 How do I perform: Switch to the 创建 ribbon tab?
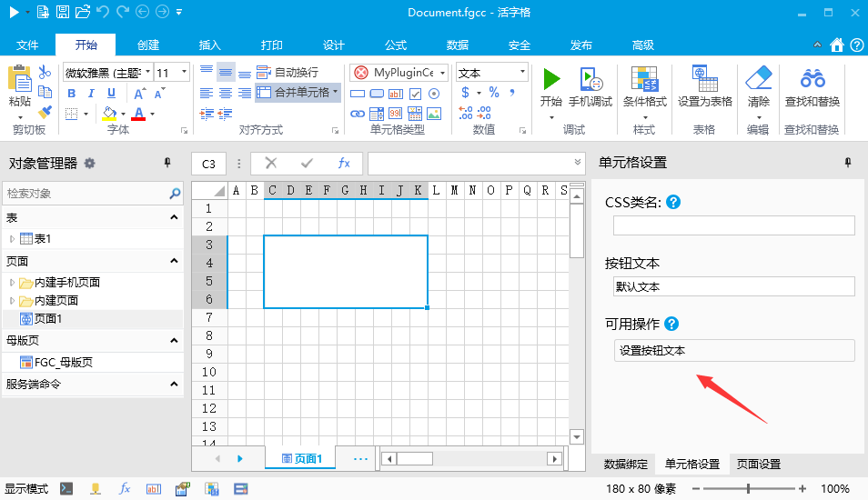[x=147, y=45]
